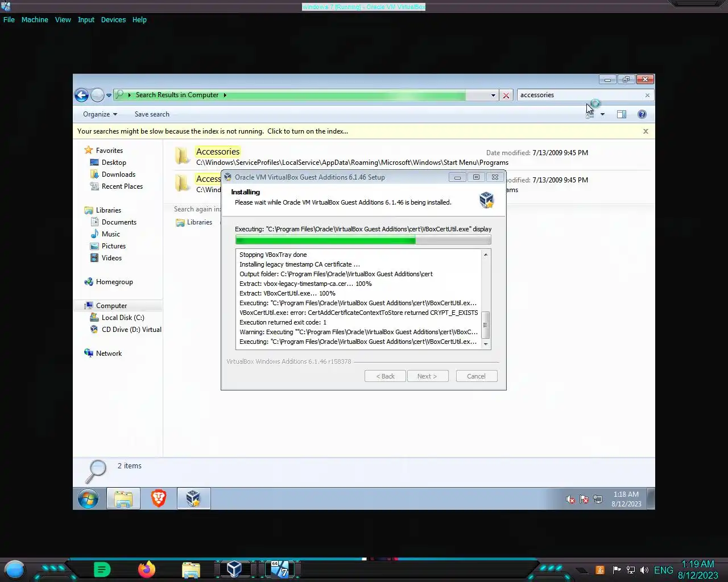Viewport: 728px width, 582px height.
Task: Click the guest volume muted tray icon
Action: point(570,500)
